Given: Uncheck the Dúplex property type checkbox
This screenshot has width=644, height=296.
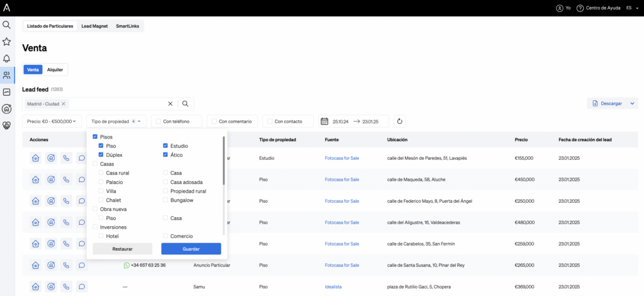Looking at the screenshot, I should [x=101, y=154].
